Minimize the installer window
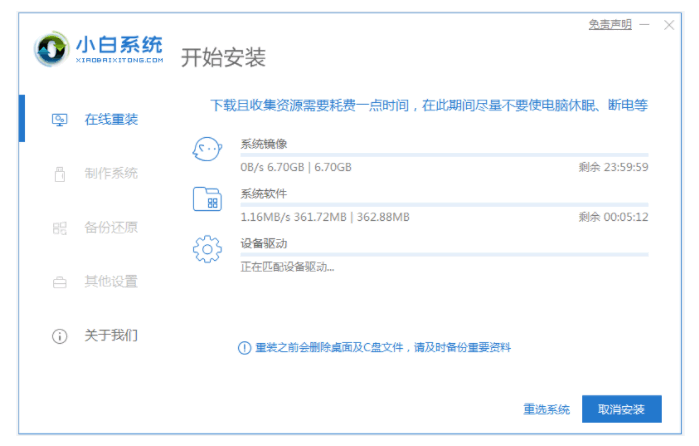The image size is (699, 446). [645, 25]
